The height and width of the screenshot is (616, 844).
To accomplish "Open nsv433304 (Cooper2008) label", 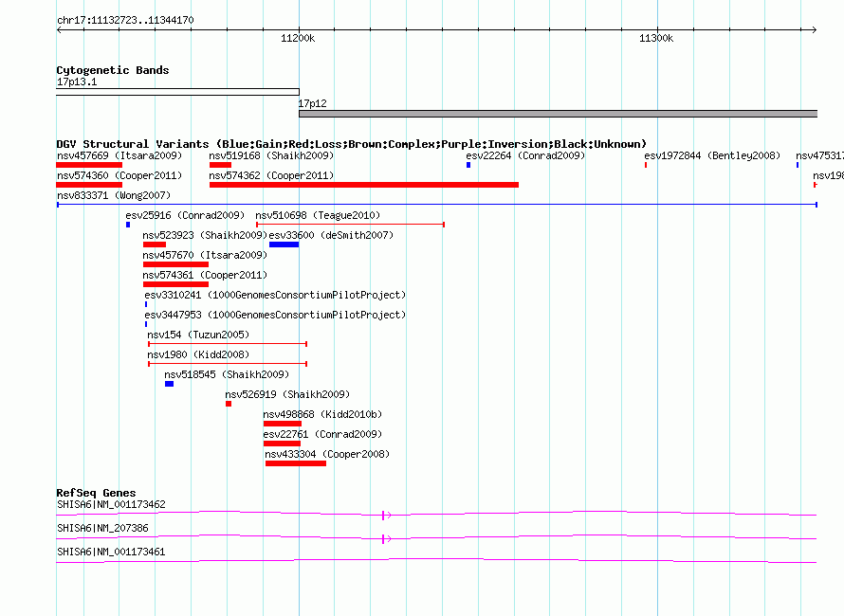I will point(327,454).
